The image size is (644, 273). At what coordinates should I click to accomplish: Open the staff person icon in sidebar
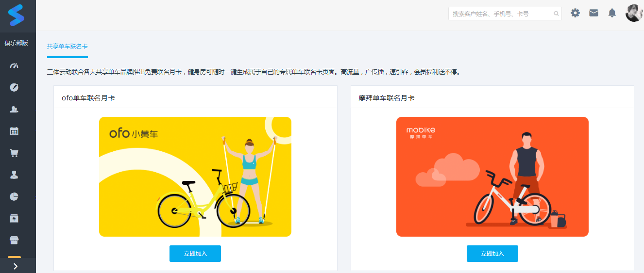[x=14, y=175]
